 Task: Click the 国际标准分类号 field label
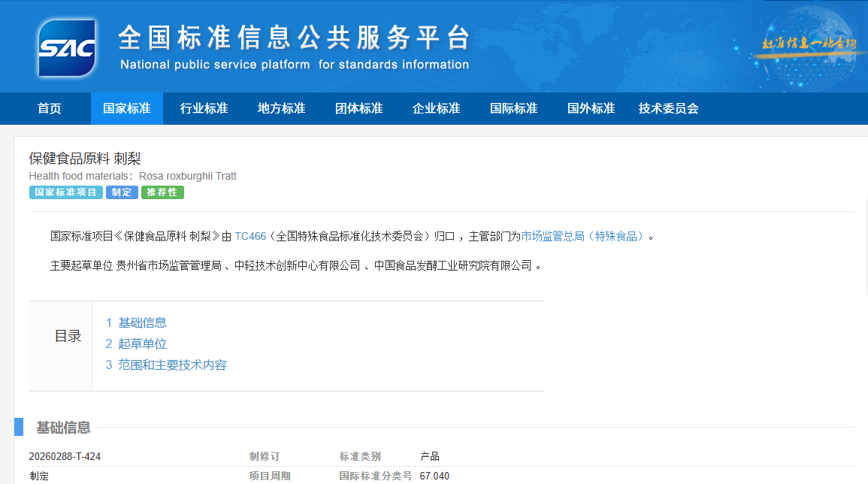pos(375,476)
